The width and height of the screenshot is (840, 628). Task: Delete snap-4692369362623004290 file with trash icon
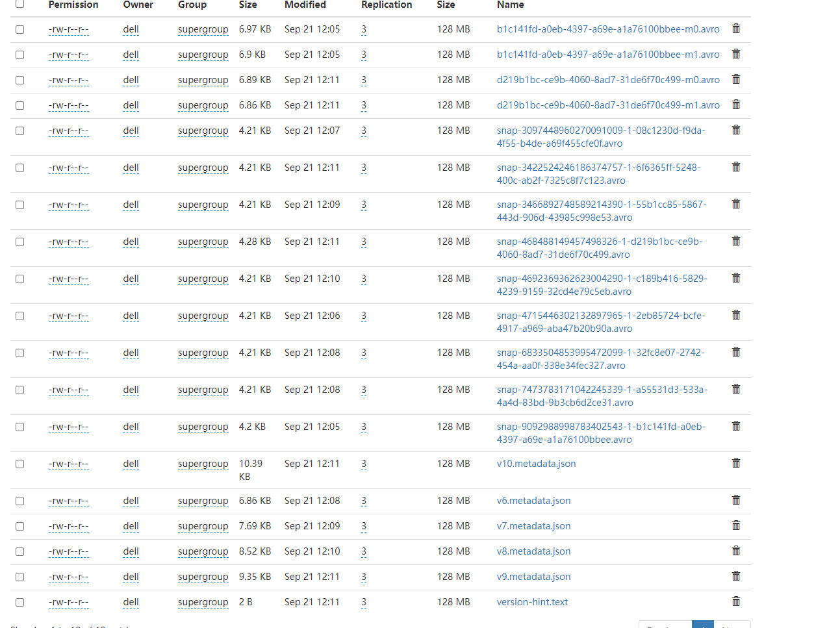tap(736, 278)
